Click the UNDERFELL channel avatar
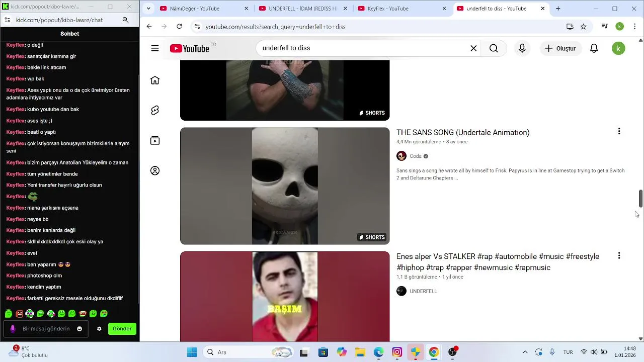Viewport: 644px width, 362px height. tap(401, 291)
